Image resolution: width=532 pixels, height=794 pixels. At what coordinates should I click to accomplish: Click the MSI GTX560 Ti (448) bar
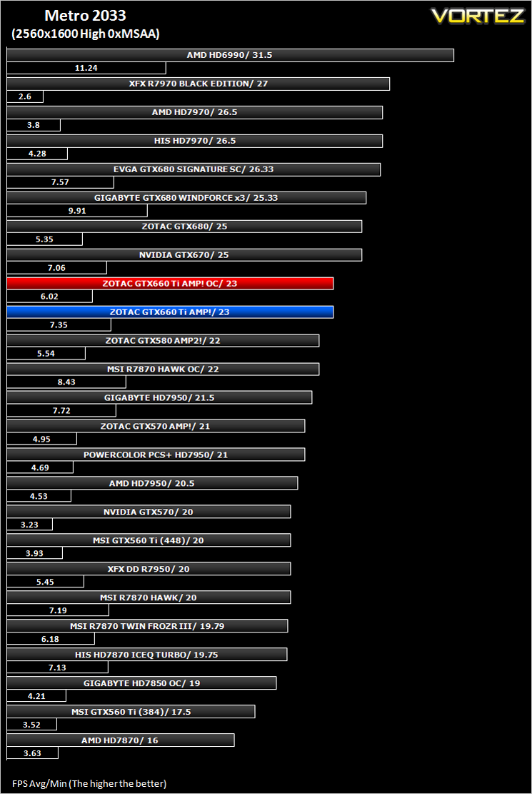coord(149,540)
